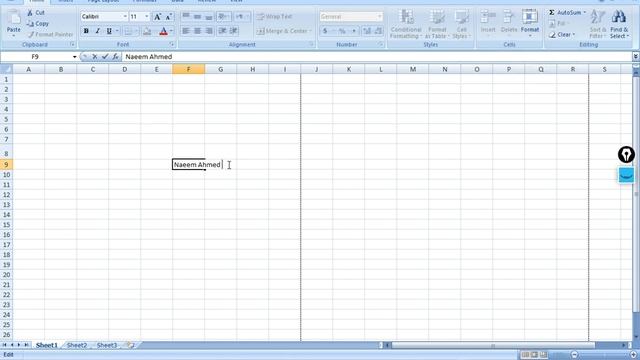Open Insert Function (fx)
Viewport: 640px width, 360px height.
(x=116, y=57)
